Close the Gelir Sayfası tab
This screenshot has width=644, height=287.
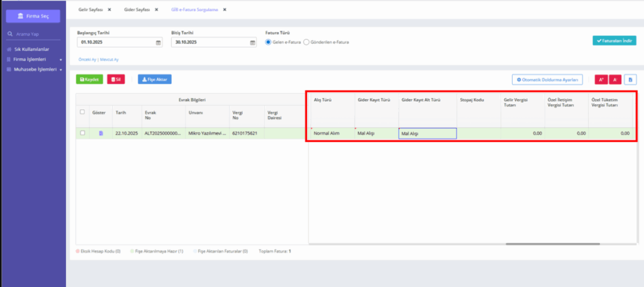[x=109, y=9]
